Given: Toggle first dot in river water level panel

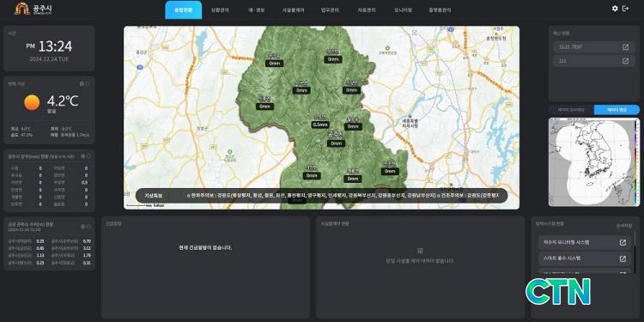Looking at the screenshot, I should tap(82, 227).
